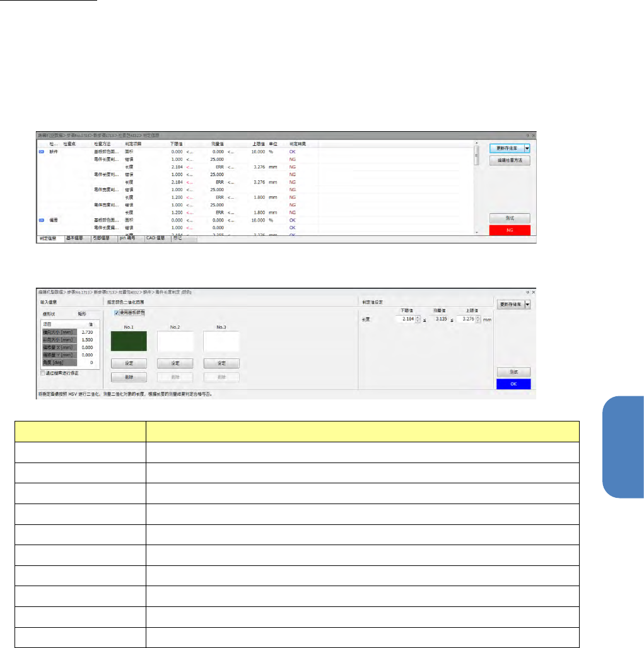
Task: Switch to the 判定信息 tab
Action: pyautogui.click(x=48, y=239)
